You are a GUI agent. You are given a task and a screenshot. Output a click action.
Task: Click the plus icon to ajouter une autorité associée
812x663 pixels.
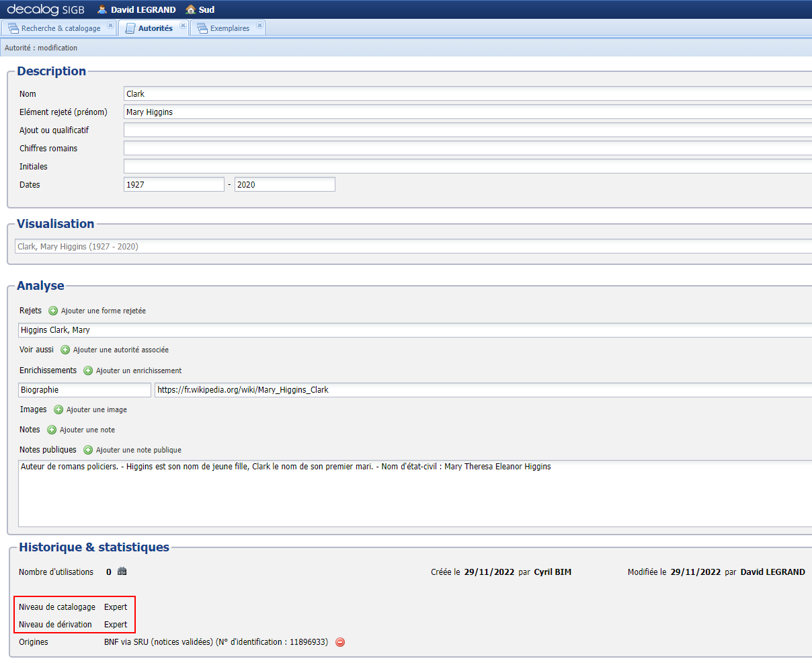coord(65,350)
